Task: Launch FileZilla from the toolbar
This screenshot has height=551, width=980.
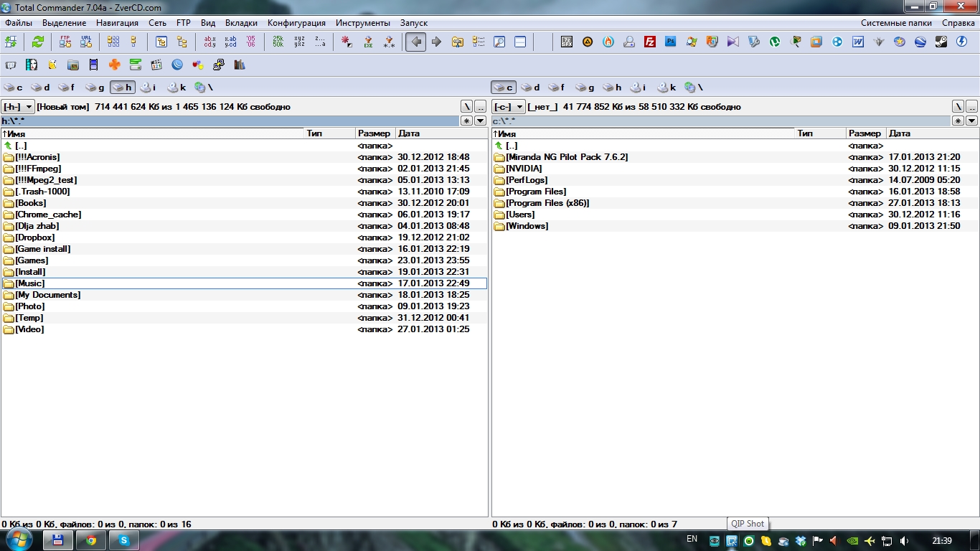Action: (650, 42)
